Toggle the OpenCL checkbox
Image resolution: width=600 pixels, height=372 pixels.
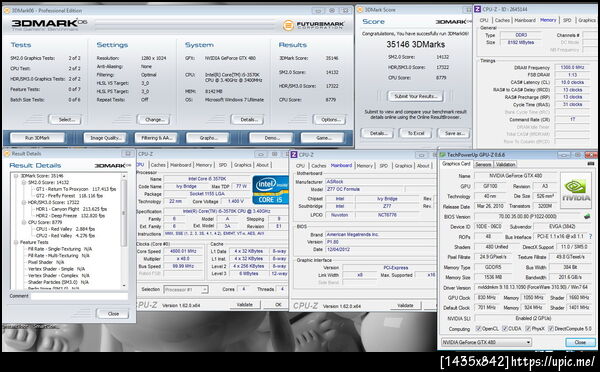point(478,328)
